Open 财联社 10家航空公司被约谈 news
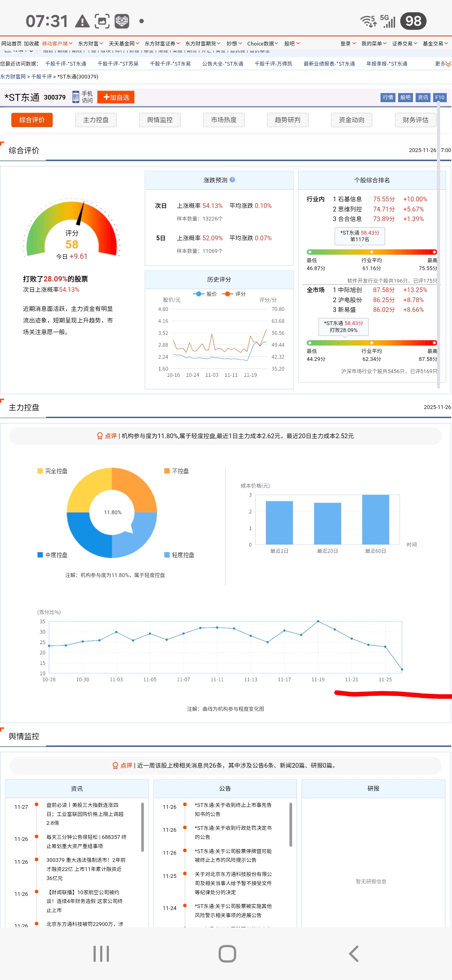Viewport: 452px width, 980px height. [84, 901]
